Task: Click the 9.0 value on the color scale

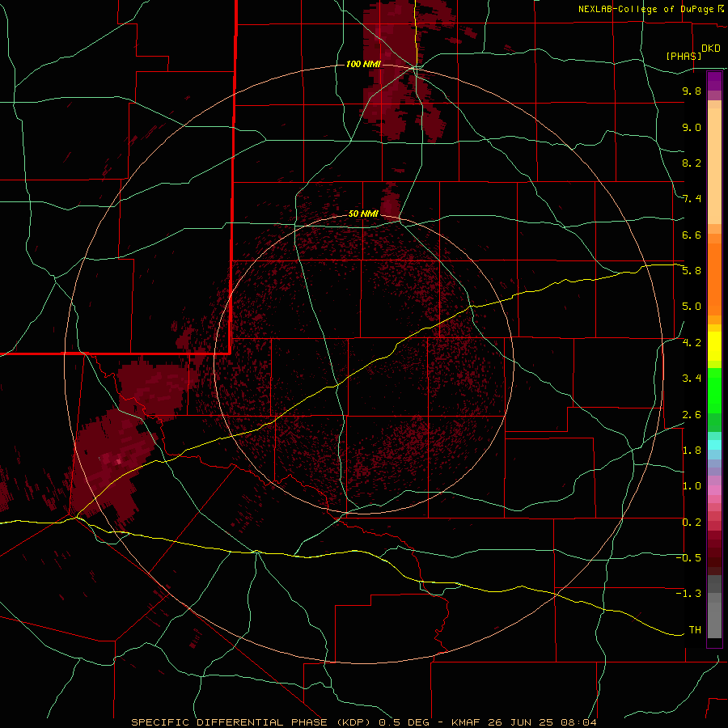Action: pos(692,127)
